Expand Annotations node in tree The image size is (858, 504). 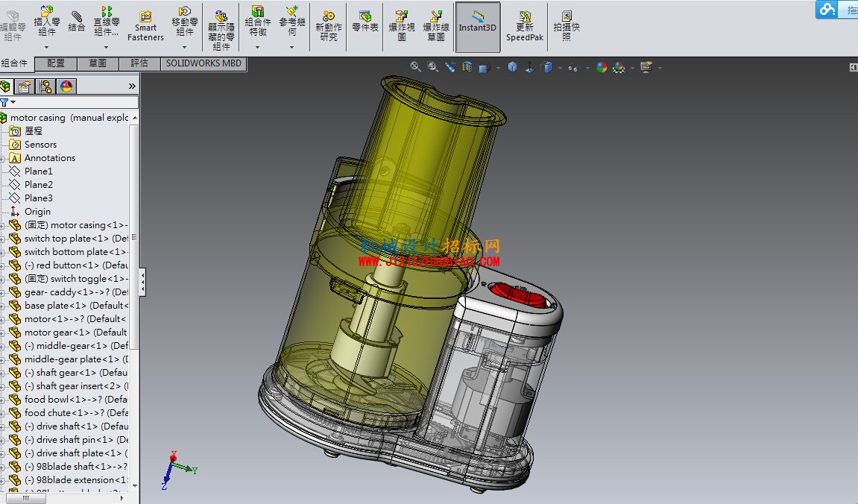click(x=3, y=159)
